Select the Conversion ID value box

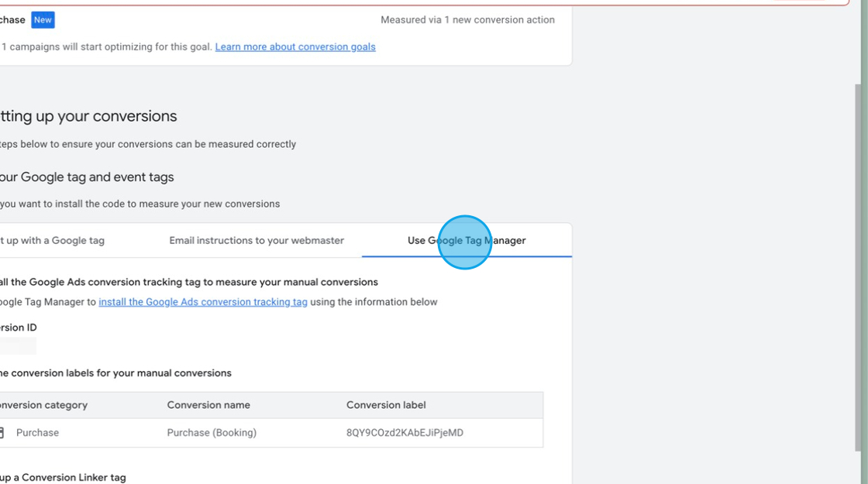pyautogui.click(x=17, y=345)
